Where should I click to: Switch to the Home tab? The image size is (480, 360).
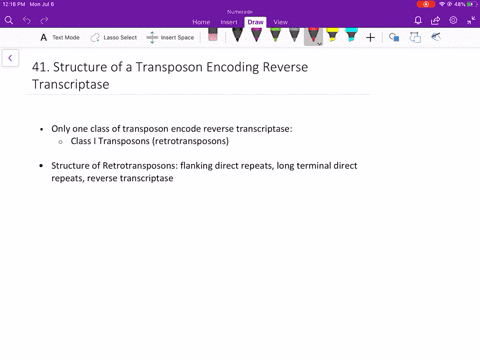click(x=201, y=22)
